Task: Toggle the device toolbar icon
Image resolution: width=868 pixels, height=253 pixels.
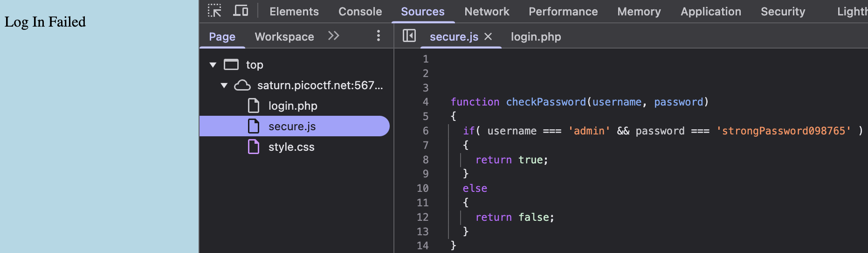Action: [241, 10]
